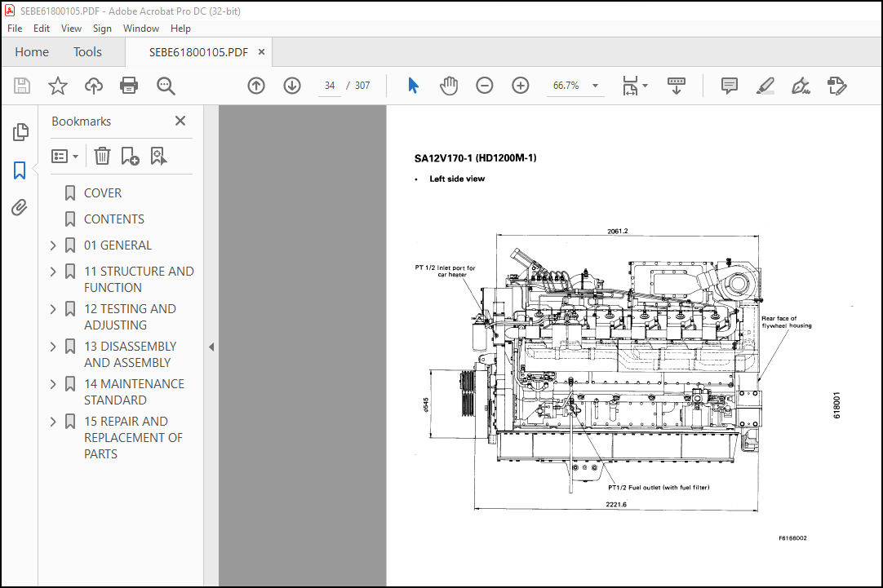Collapse the navigation pane arrow

pyautogui.click(x=211, y=347)
